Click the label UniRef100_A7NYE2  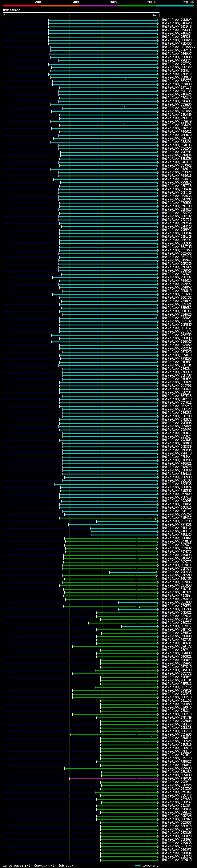(177, 128)
